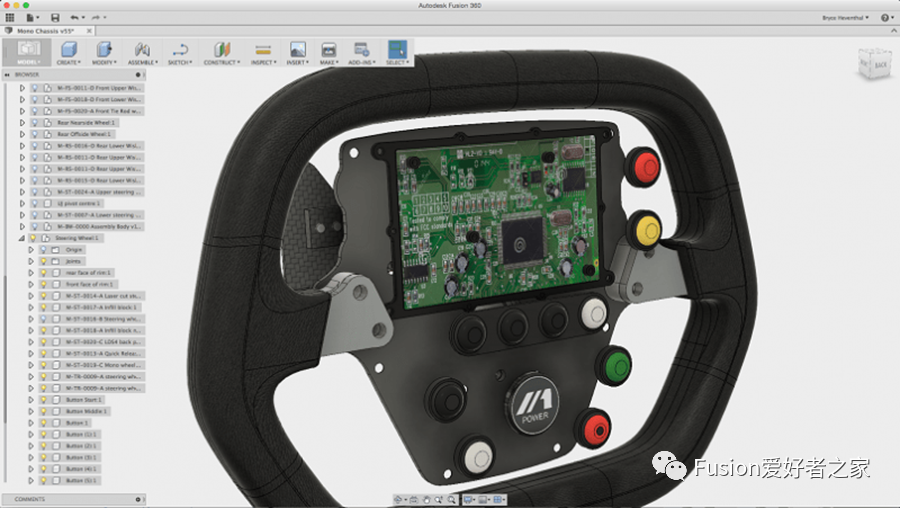The height and width of the screenshot is (508, 900).
Task: Activate the SELECT tool
Action: pos(397,52)
